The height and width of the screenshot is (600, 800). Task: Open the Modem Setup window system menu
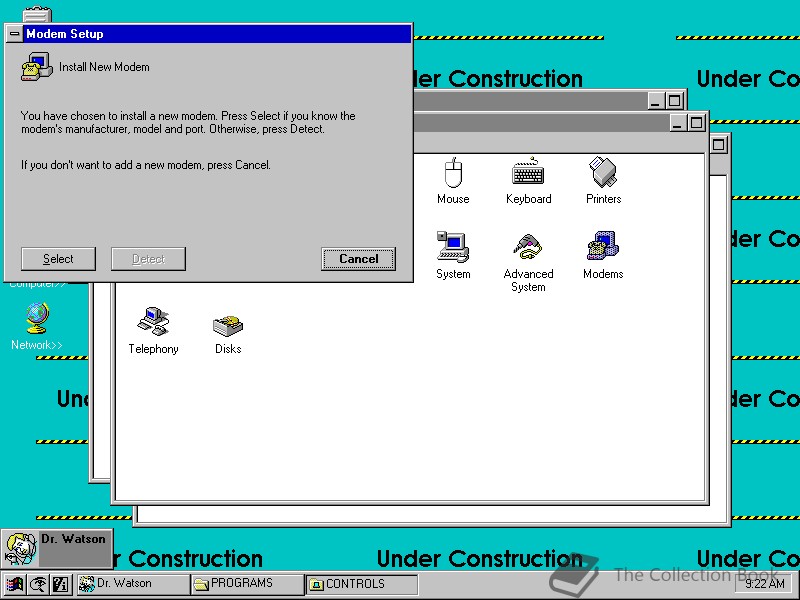click(14, 33)
